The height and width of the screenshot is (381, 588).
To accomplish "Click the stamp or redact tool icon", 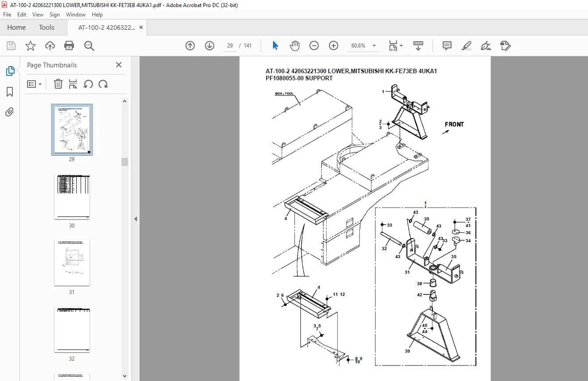I will pos(506,46).
